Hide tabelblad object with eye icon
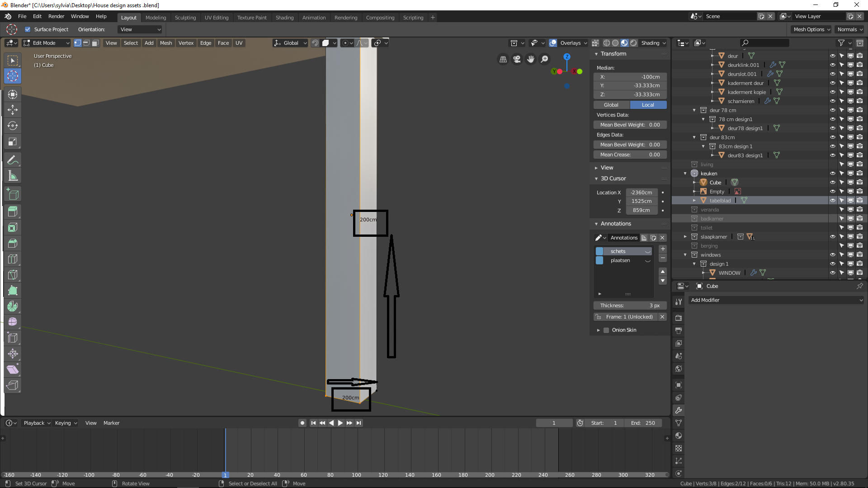 point(832,200)
